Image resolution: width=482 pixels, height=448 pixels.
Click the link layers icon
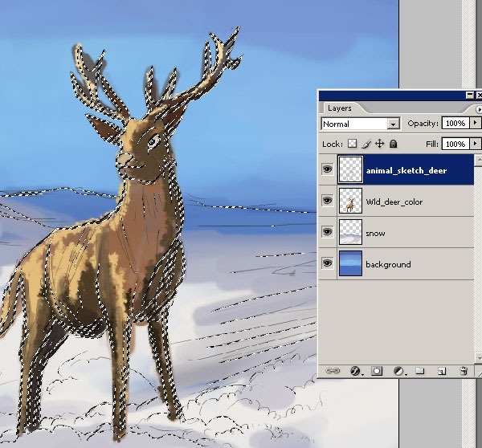(333, 371)
